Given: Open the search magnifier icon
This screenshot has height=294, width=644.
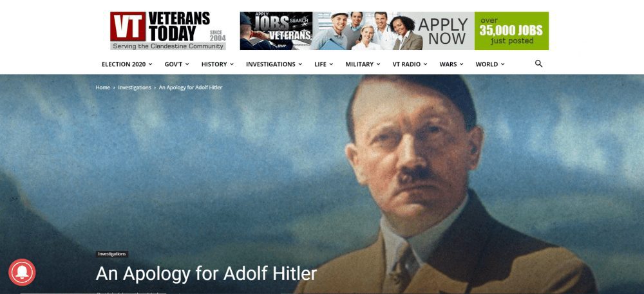Looking at the screenshot, I should click(538, 64).
